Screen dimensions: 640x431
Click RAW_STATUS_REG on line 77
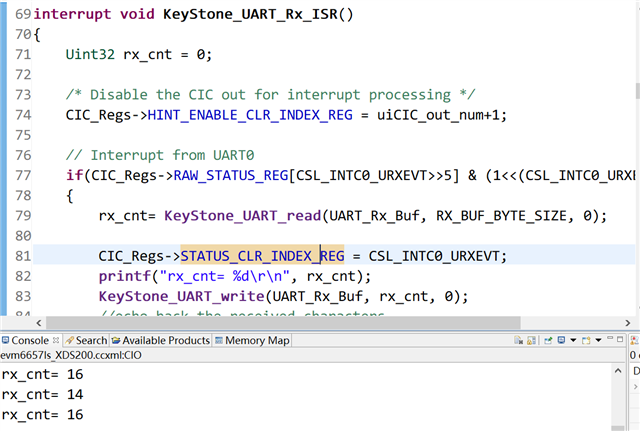pyautogui.click(x=231, y=176)
